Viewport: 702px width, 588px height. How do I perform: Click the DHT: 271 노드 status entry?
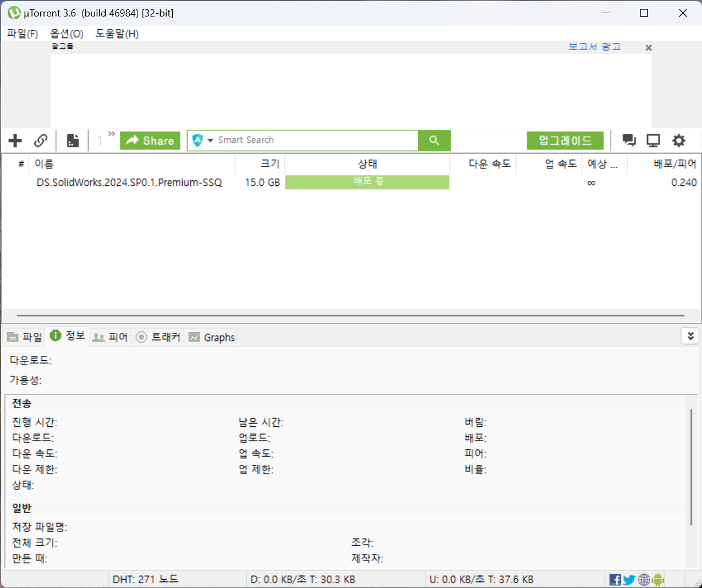click(145, 579)
